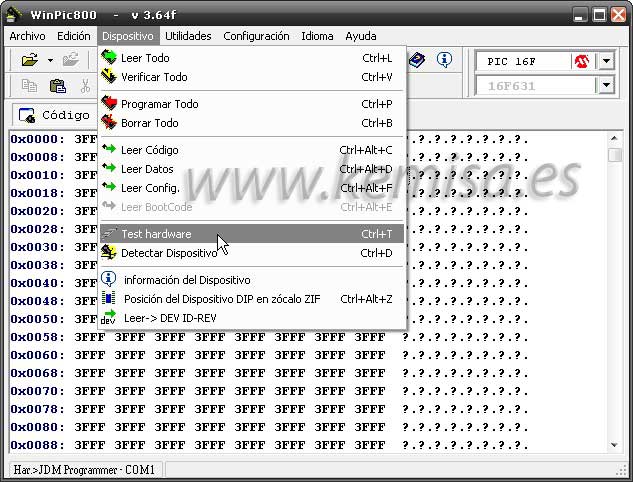Image resolution: width=633 pixels, height=482 pixels.
Task: Select Detectar Dispositivo menu entry
Action: tap(252, 253)
